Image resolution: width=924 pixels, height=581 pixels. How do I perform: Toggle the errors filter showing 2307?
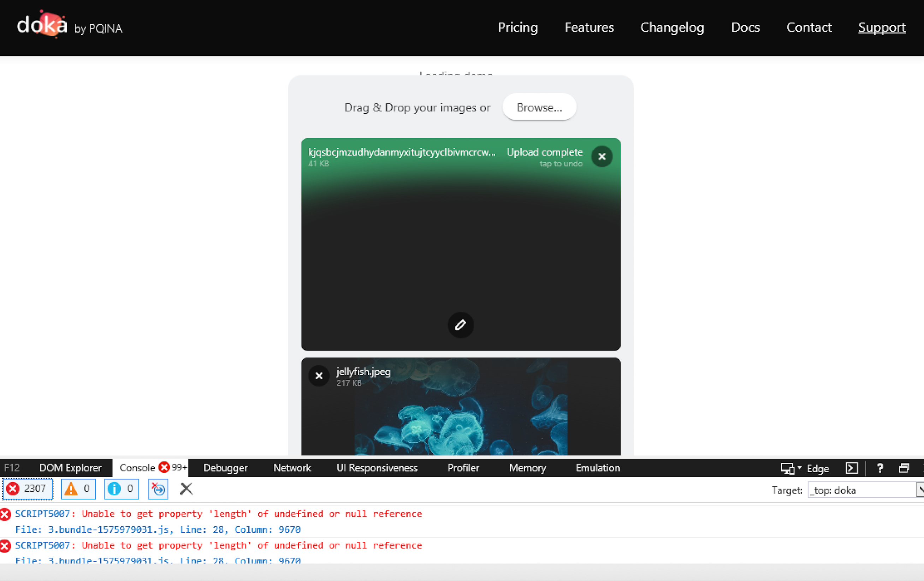[27, 489]
